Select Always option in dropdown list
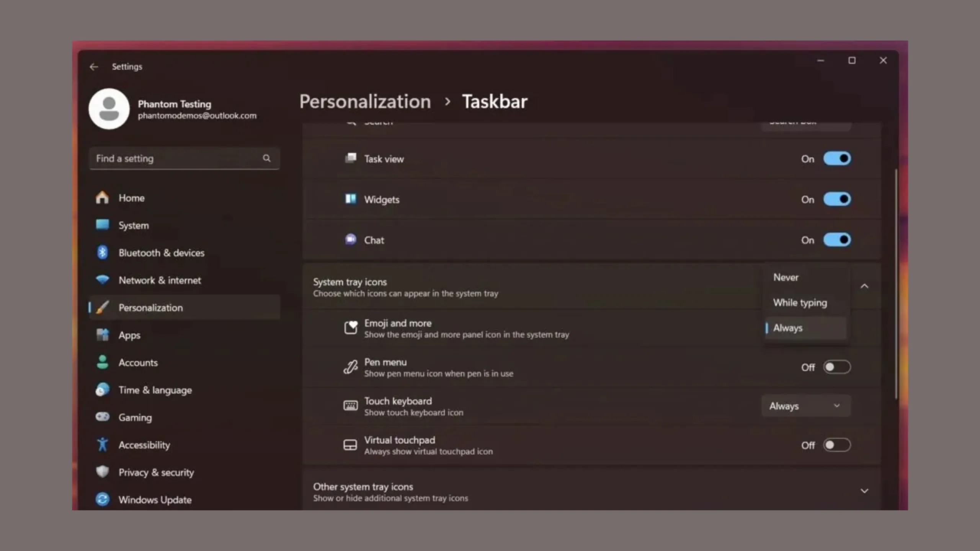This screenshot has width=980, height=551. coord(806,328)
